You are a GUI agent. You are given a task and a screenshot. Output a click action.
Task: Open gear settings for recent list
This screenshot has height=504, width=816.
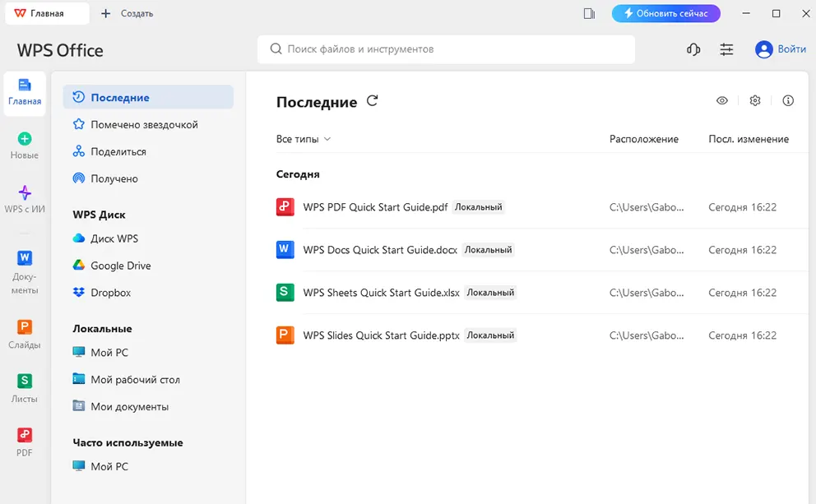click(755, 100)
